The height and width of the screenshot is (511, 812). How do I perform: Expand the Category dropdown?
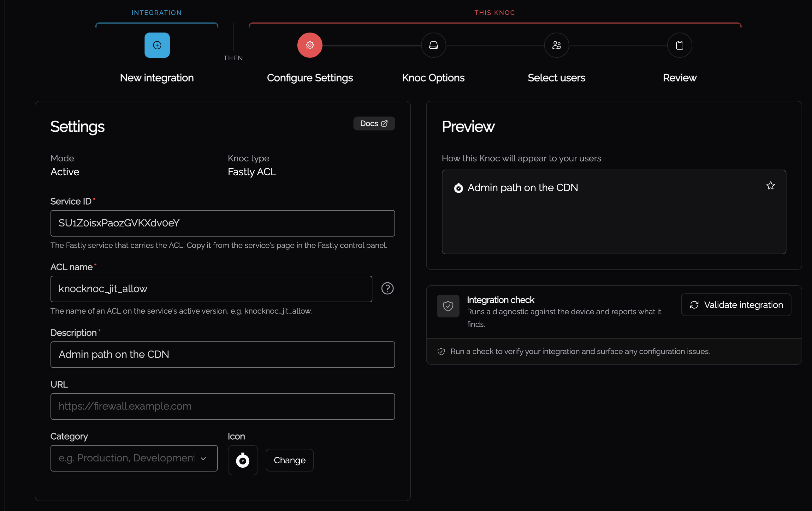(x=134, y=458)
